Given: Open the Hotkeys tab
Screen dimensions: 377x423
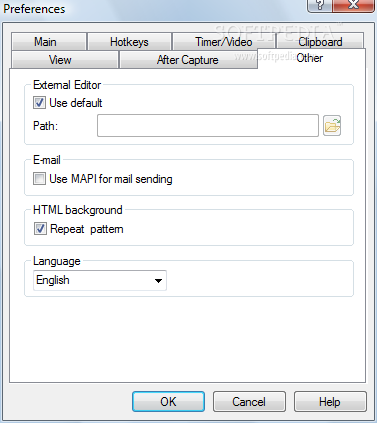Looking at the screenshot, I should [129, 42].
